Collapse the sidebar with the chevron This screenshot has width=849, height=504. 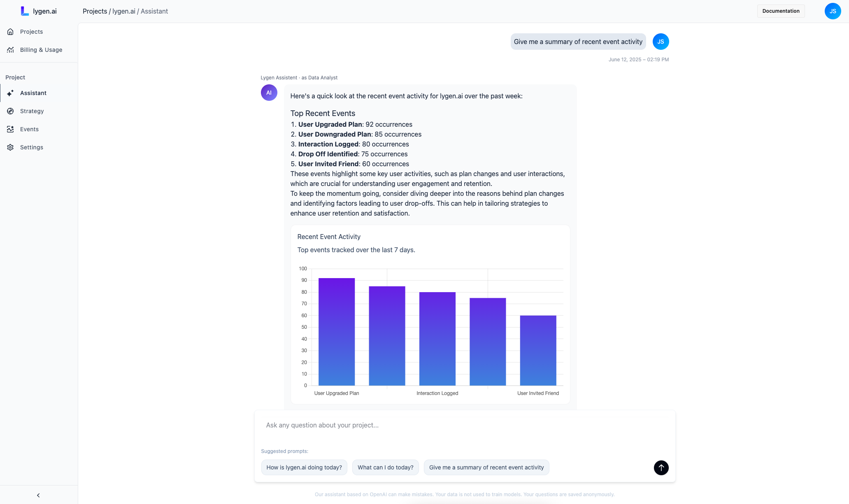pos(38,495)
